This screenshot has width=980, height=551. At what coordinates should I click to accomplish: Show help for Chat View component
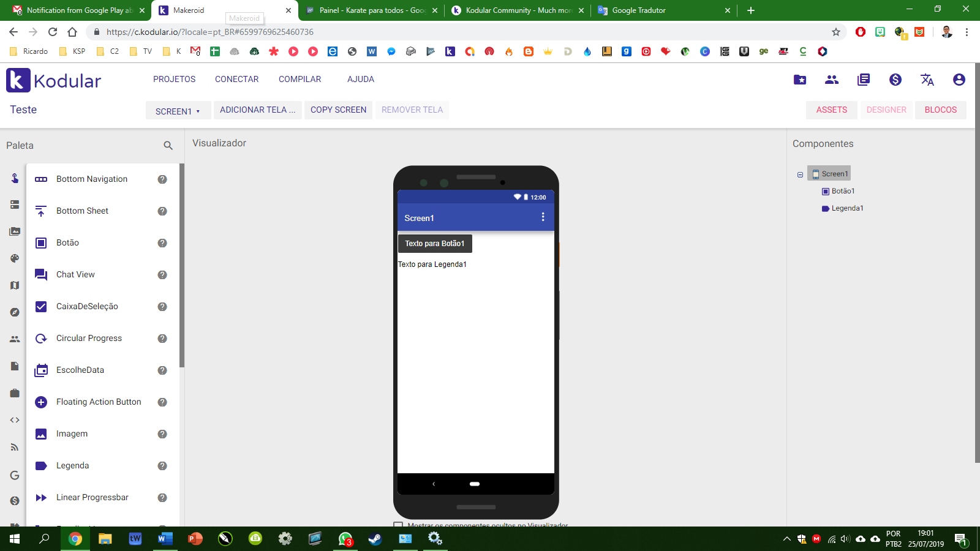[x=162, y=275]
